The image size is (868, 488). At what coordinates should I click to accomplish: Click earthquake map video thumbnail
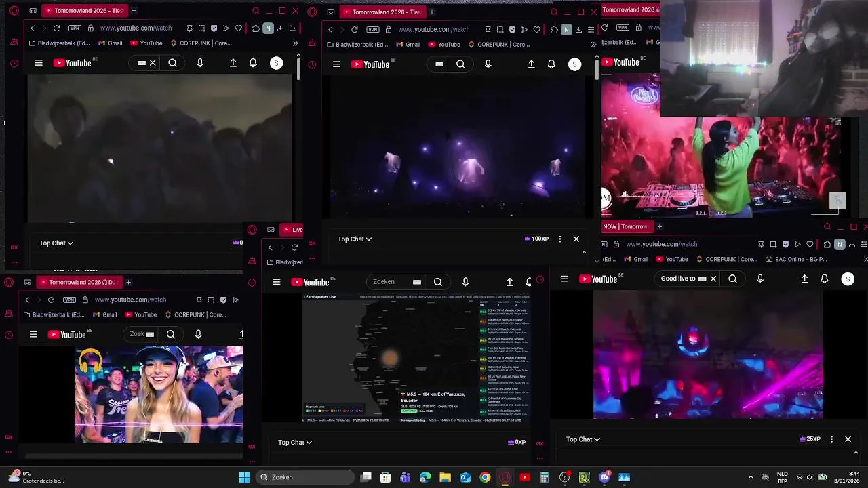[416, 359]
